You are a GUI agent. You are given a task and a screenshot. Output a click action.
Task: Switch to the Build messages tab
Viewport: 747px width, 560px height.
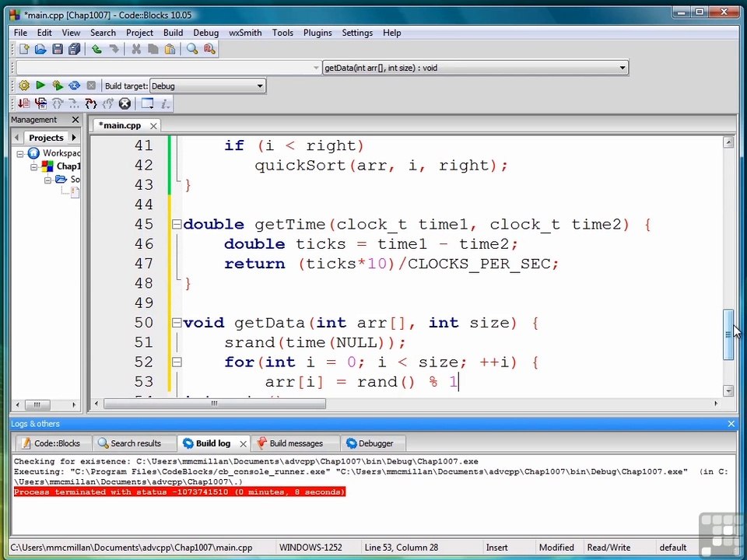(296, 443)
